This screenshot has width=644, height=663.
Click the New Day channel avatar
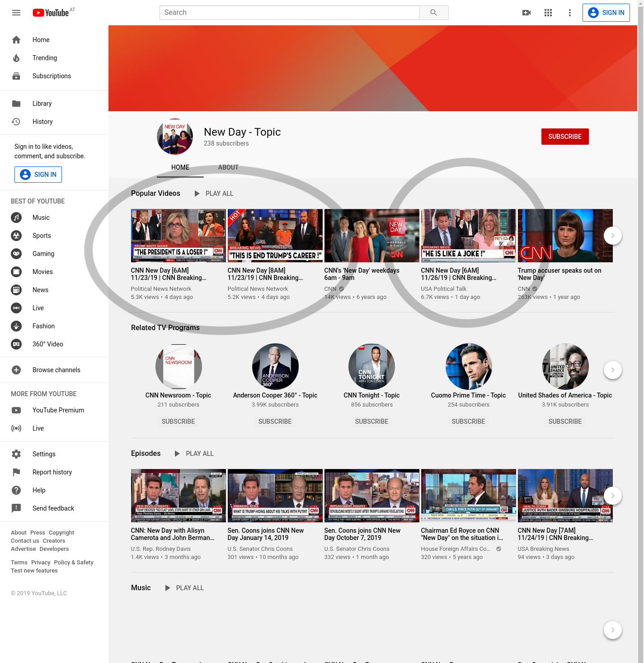click(x=175, y=137)
